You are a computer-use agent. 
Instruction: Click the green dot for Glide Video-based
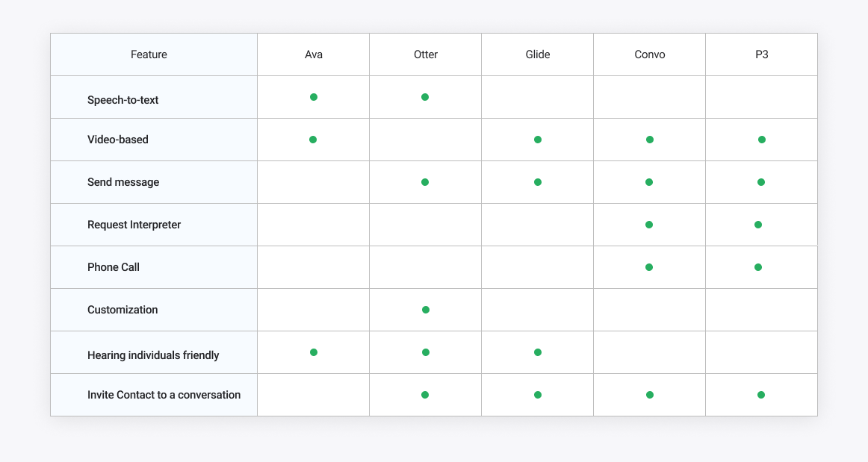[538, 140]
